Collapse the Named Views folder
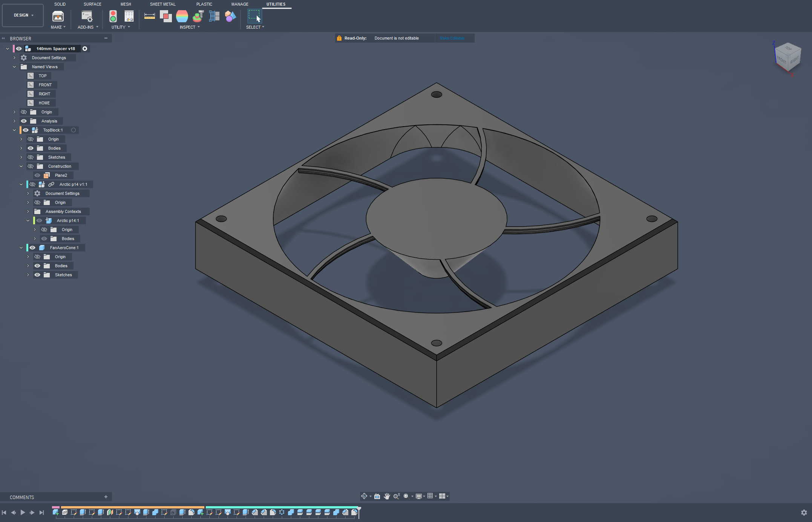Image resolution: width=812 pixels, height=522 pixels. pyautogui.click(x=14, y=67)
